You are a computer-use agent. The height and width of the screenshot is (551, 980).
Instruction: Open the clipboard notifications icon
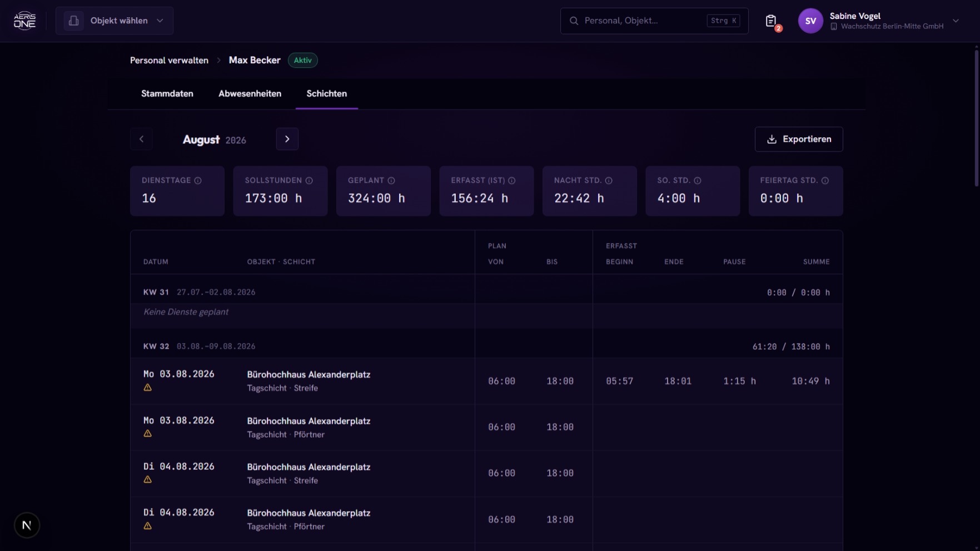point(771,21)
